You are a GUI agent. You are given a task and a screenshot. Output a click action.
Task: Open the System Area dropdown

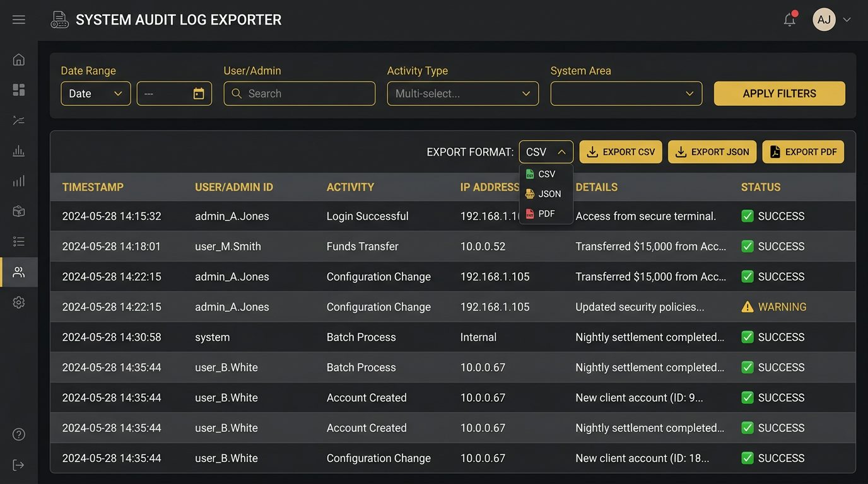coord(626,93)
